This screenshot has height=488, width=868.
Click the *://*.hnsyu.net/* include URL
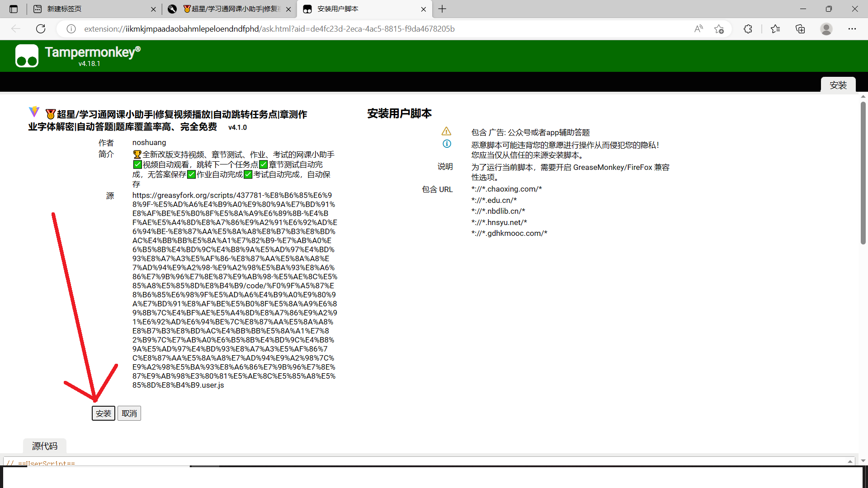click(499, 222)
